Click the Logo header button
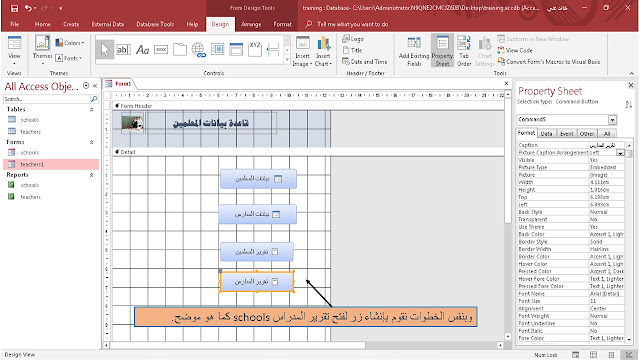 (x=353, y=39)
